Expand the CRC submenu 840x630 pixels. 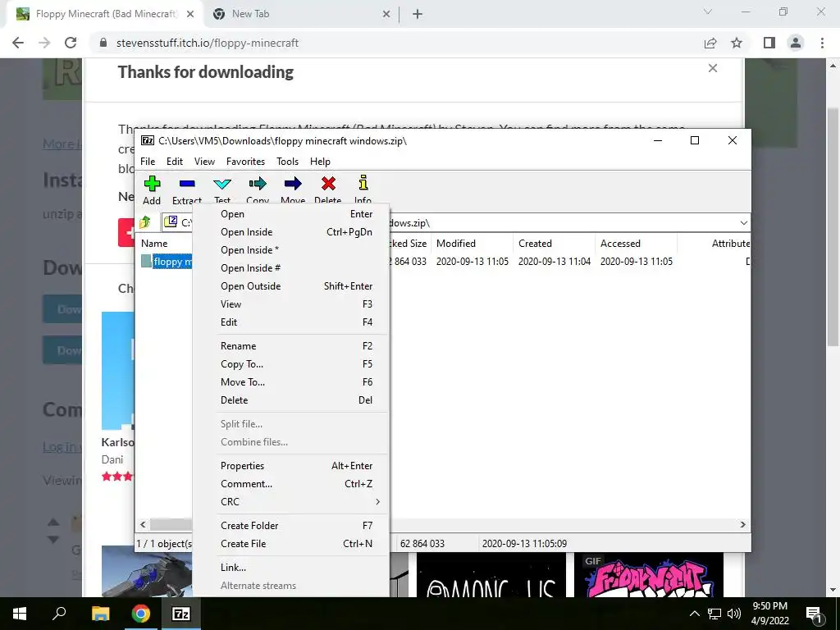pos(291,502)
